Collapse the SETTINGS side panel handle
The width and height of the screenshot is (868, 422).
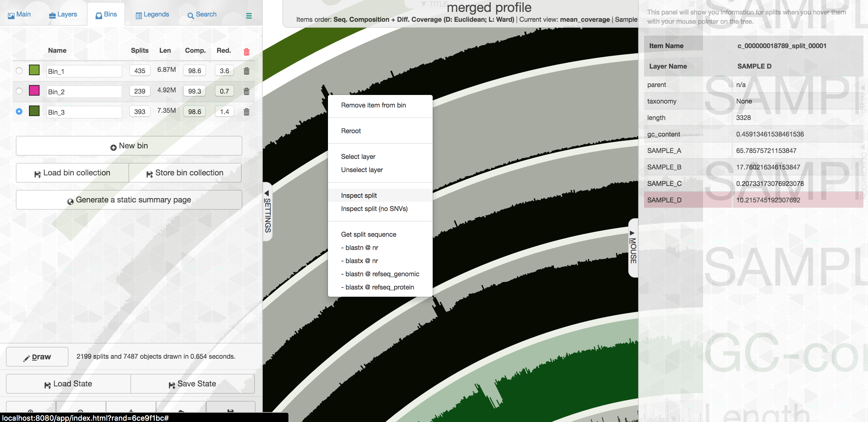coord(267,212)
